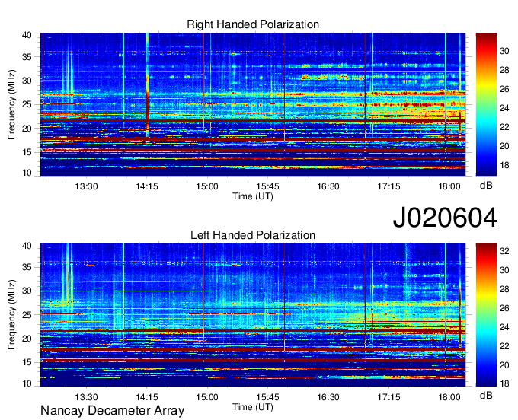Click the '16:30' time tick under Right Handed plot
The image size is (518, 420).
[328, 186]
